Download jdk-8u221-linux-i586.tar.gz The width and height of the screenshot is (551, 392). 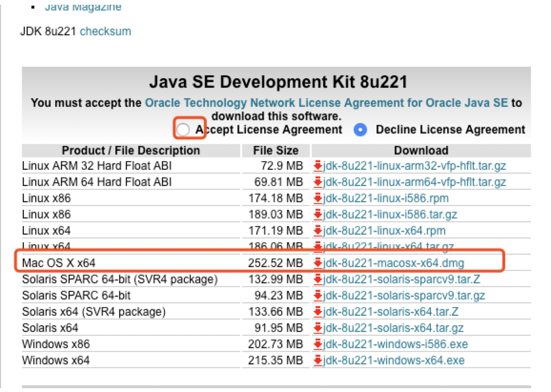[390, 214]
